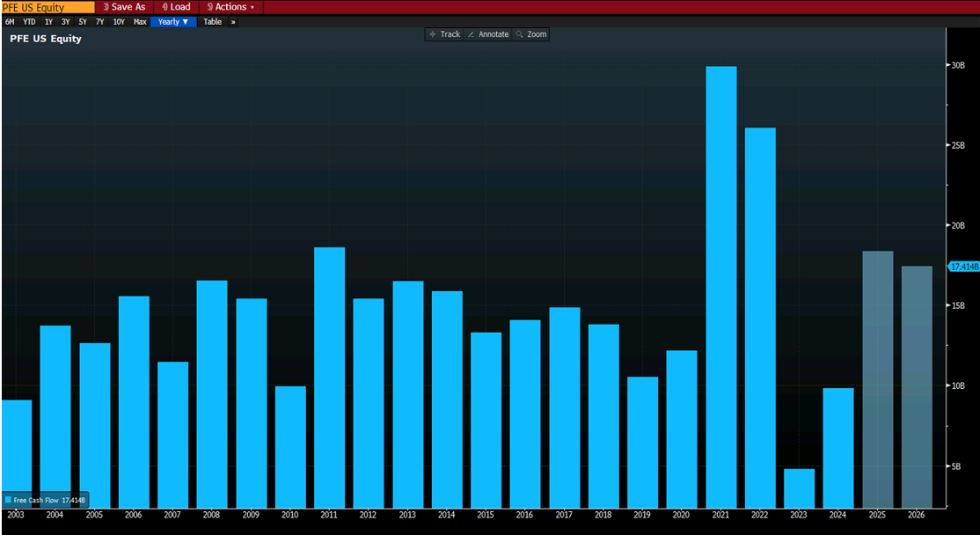Click the 2006 bar in the chart
980x535 pixels.
[x=134, y=402]
